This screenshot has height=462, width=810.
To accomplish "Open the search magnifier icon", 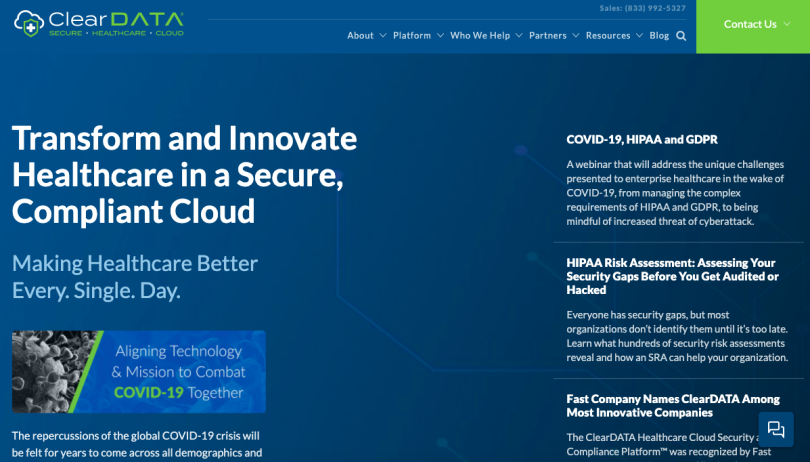I will click(x=681, y=36).
